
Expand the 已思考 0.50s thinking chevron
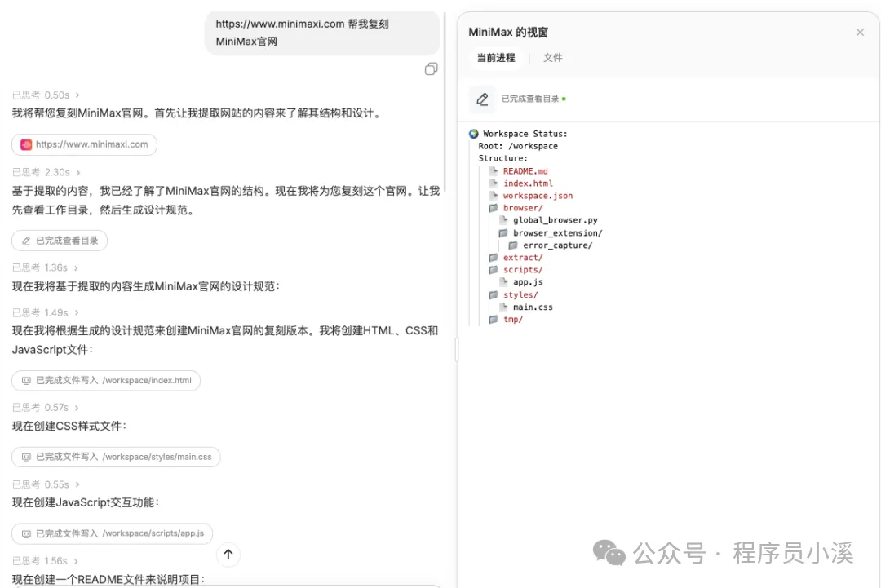tap(77, 95)
